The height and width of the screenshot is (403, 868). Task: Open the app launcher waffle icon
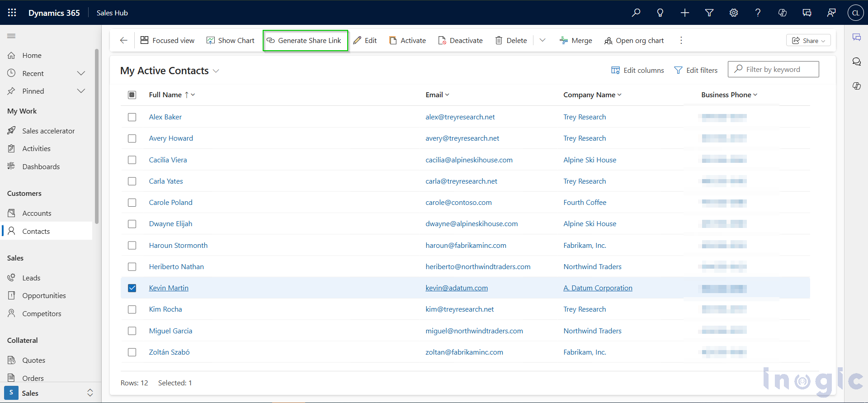pos(12,13)
